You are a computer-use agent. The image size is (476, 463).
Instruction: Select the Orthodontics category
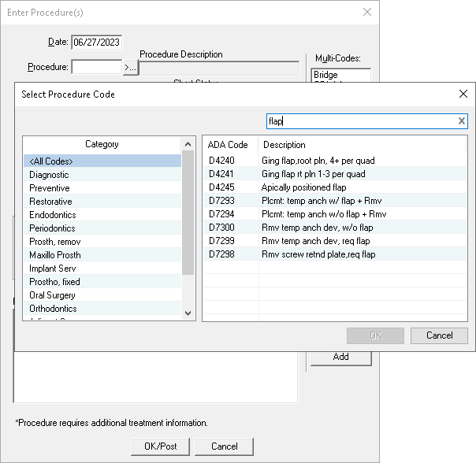point(102,308)
